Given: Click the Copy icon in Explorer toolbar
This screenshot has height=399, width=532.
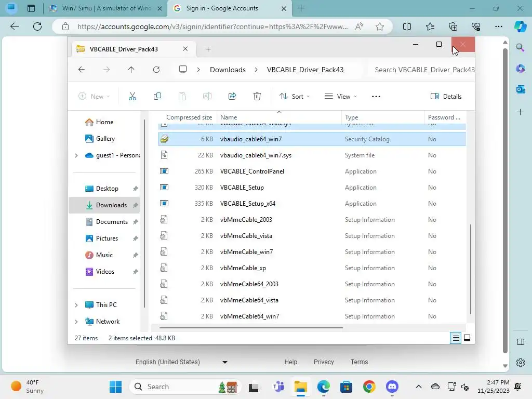Looking at the screenshot, I should tap(157, 96).
